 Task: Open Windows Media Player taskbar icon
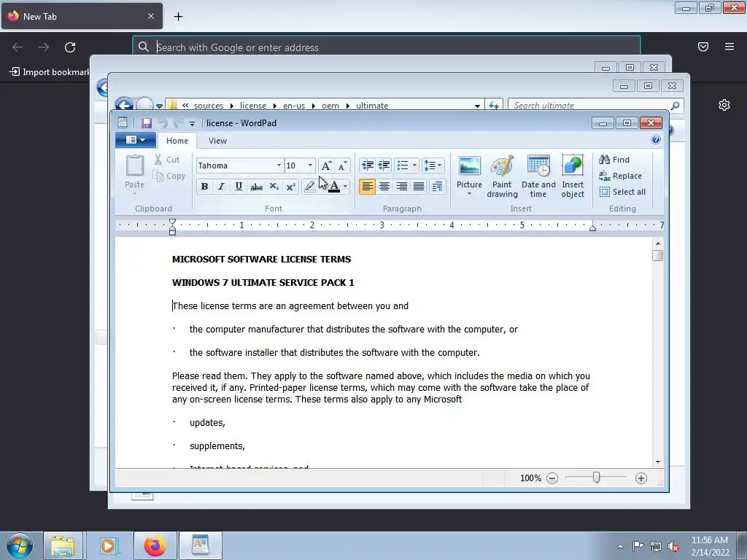coord(108,545)
